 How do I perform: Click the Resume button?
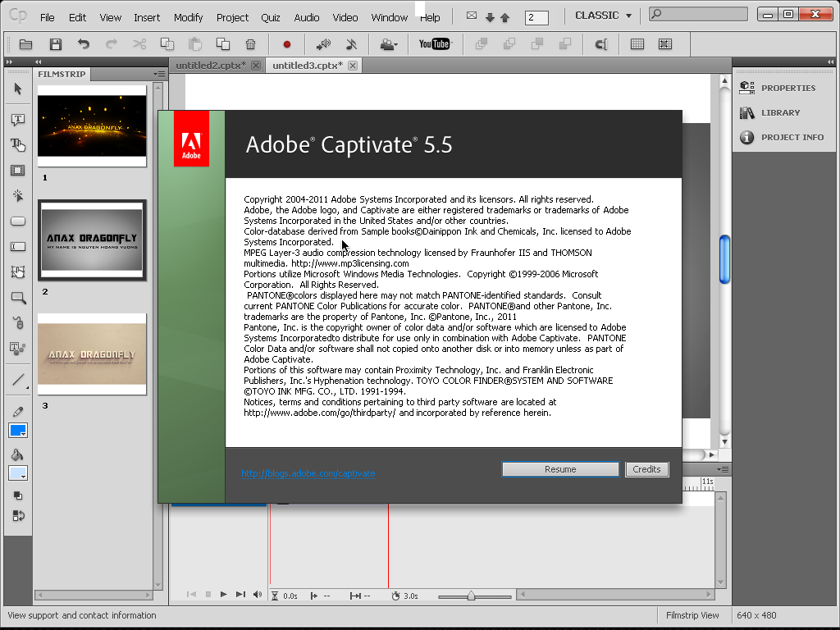(x=560, y=469)
